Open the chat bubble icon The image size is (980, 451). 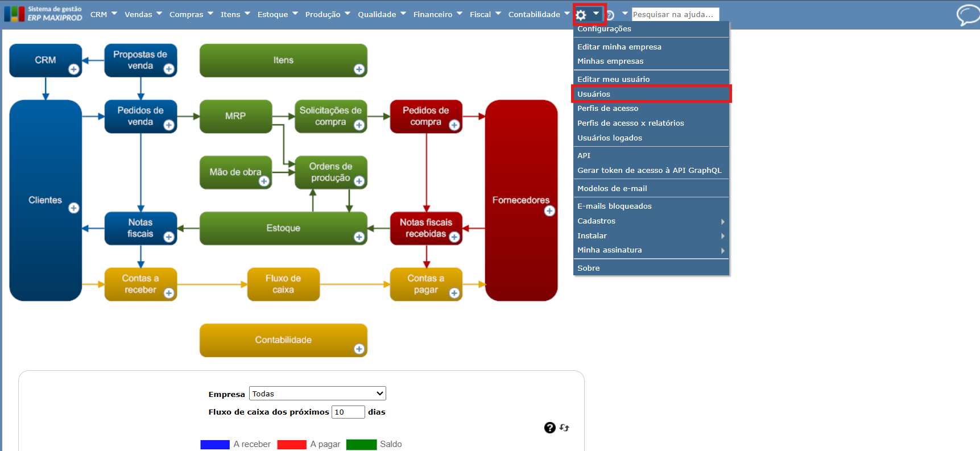click(967, 15)
